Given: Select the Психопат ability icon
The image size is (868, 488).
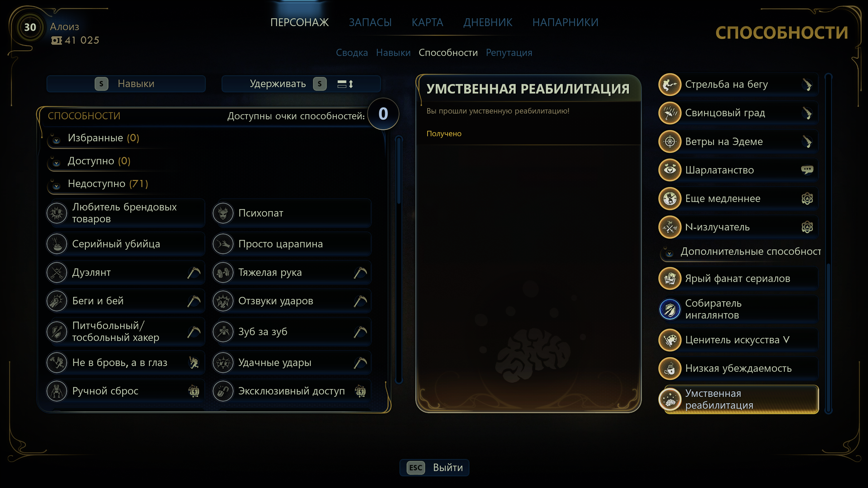Looking at the screenshot, I should [x=223, y=213].
